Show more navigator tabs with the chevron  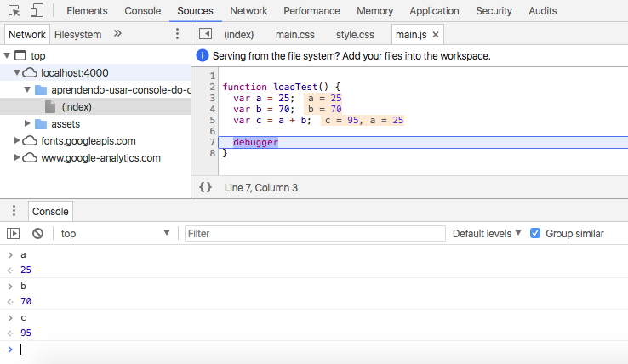[x=117, y=34]
